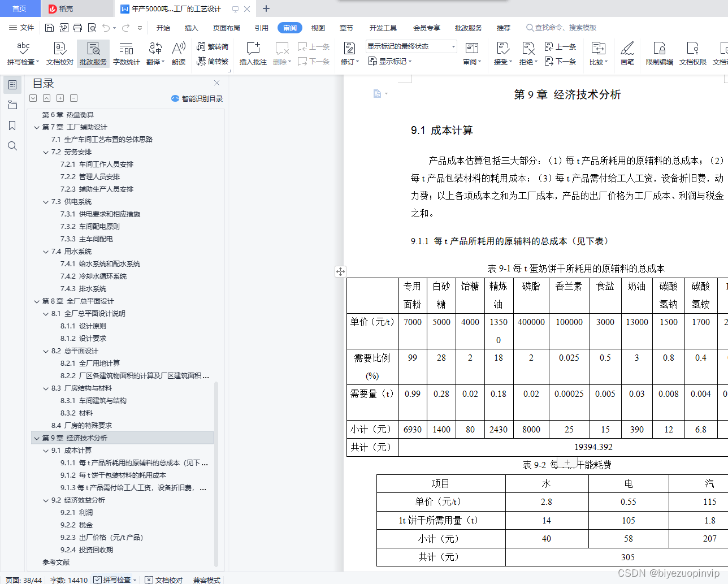
Task: Collapse the 8.3 厂房结构与材料 node
Action: click(46, 388)
